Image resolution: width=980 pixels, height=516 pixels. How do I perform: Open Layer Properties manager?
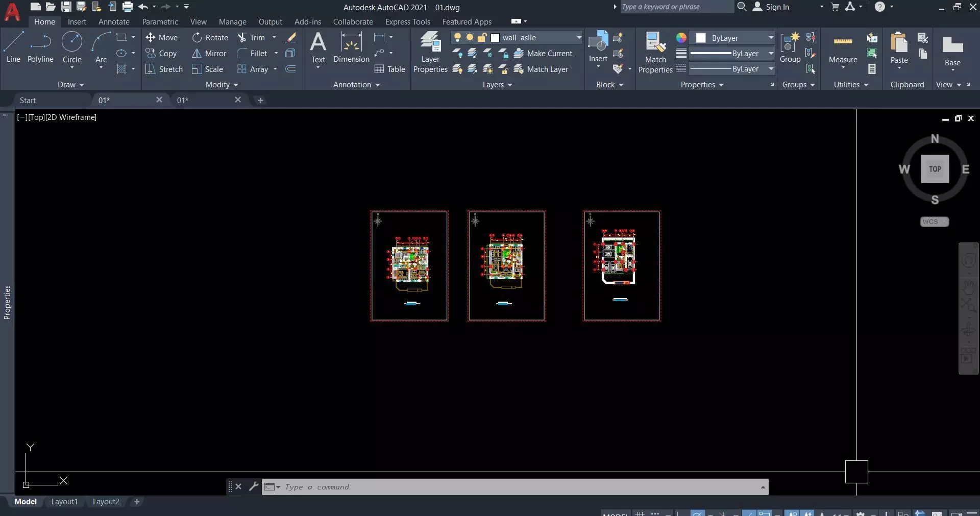pos(430,52)
